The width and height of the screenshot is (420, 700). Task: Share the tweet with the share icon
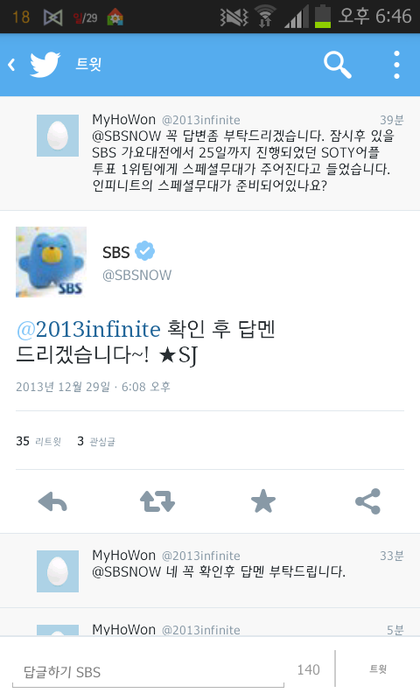[368, 501]
